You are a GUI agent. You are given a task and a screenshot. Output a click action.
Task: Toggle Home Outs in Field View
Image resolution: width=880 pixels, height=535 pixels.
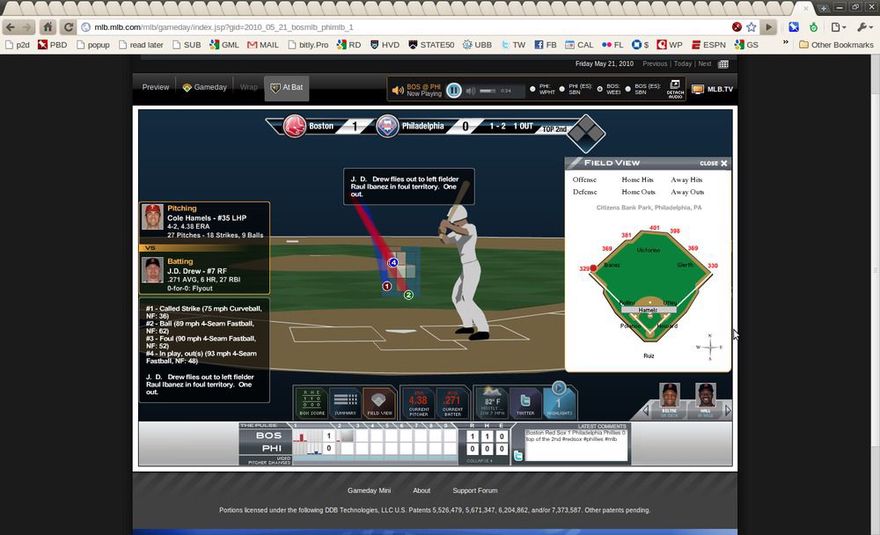pyautogui.click(x=638, y=192)
